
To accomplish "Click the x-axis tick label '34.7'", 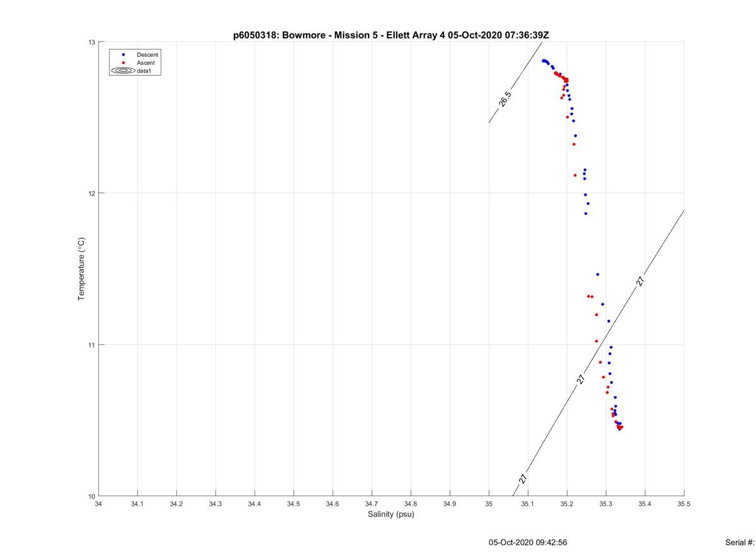I will point(372,504).
